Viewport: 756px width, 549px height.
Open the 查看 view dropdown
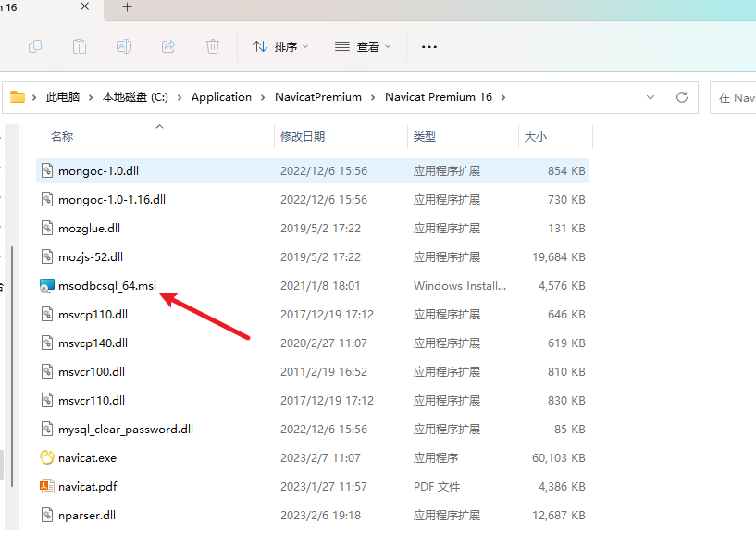(x=363, y=47)
